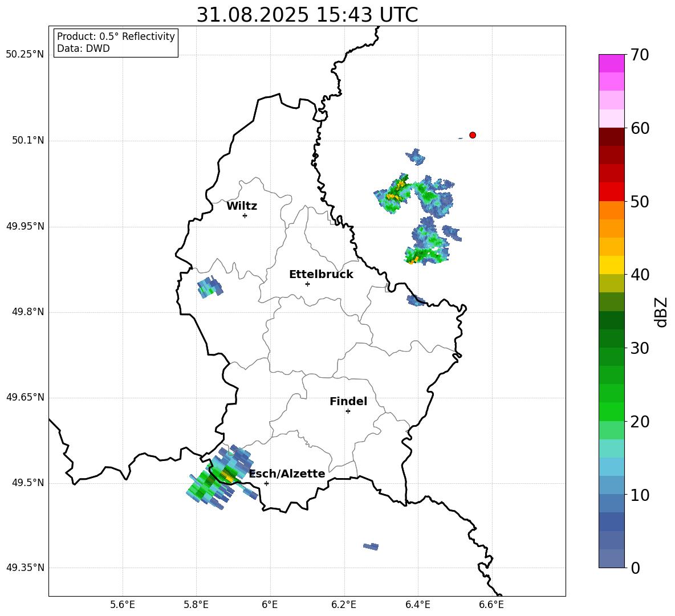Click the 49.5°N latitude label
The image size is (675, 616).
coord(28,483)
